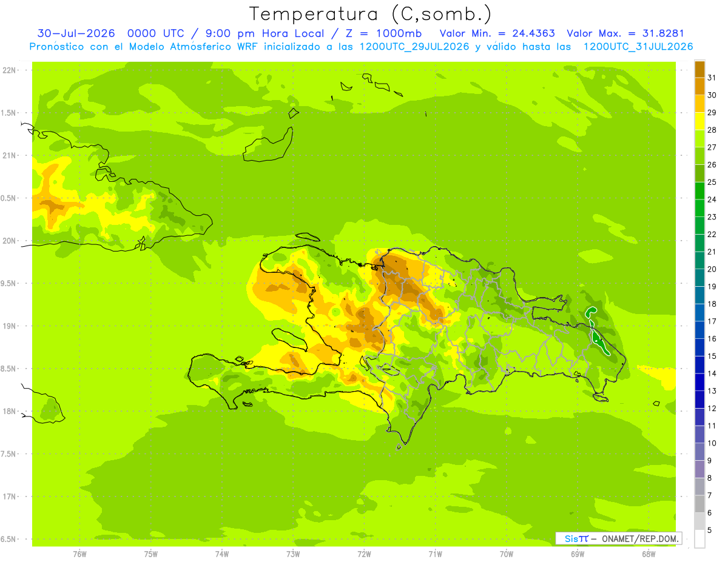Click the 'Valor Max. = 31.8281' value
Viewport: 728px width, 562px height.
click(625, 33)
